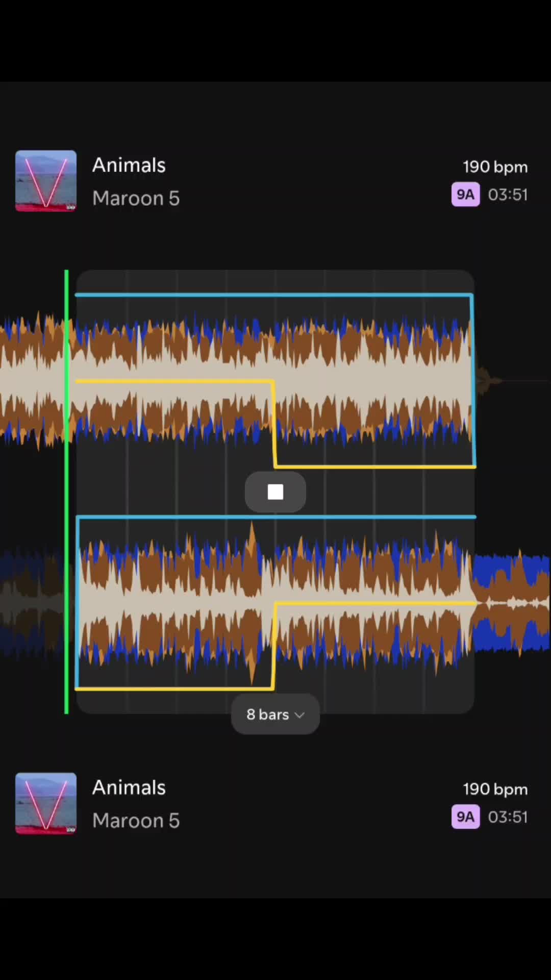Open the bottom track's Animals album artwork
The width and height of the screenshot is (551, 980).
[x=46, y=803]
